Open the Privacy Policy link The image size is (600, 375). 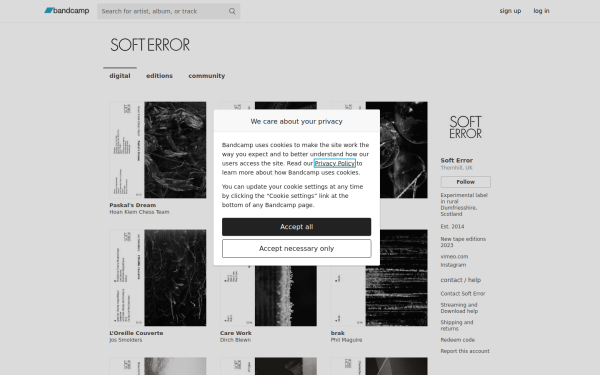[334, 163]
